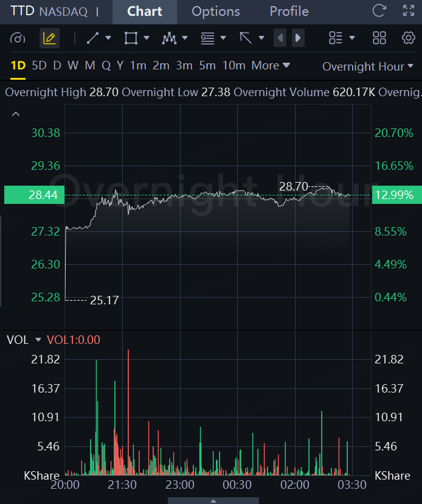
Task: Select the 1m interval
Action: click(x=138, y=66)
